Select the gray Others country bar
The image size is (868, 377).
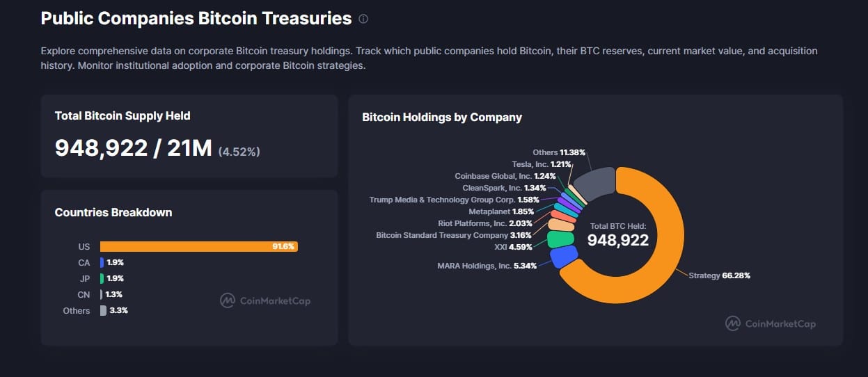[103, 310]
